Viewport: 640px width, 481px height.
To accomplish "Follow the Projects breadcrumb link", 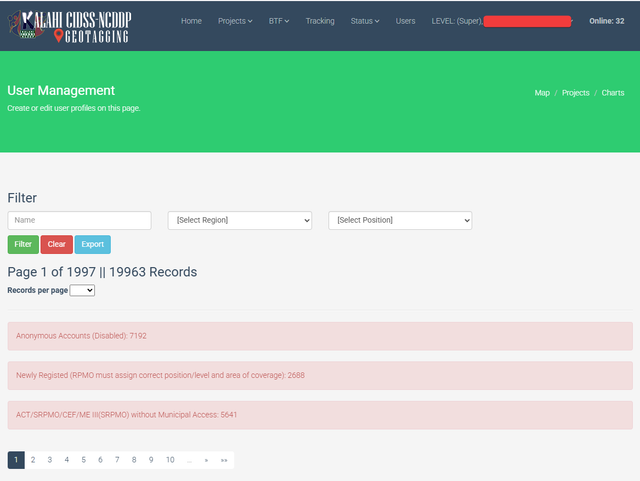I will coord(576,93).
